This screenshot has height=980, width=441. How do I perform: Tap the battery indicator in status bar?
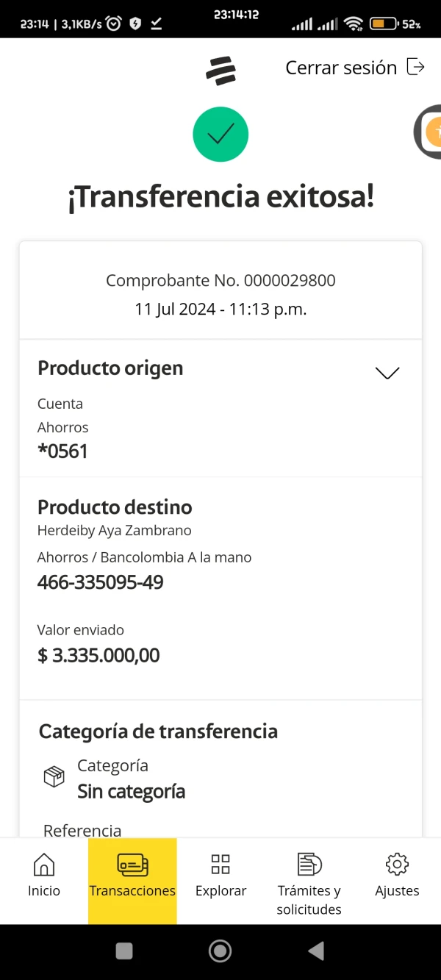click(x=384, y=24)
